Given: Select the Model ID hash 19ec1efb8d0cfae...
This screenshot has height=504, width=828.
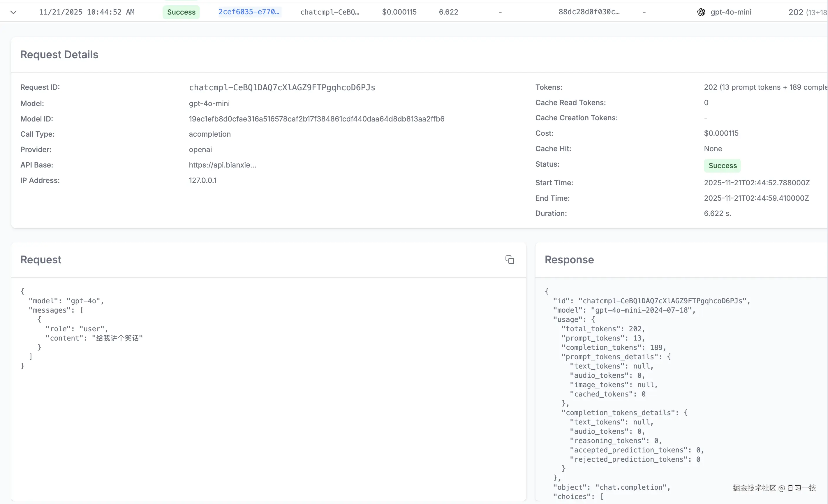Looking at the screenshot, I should [317, 119].
